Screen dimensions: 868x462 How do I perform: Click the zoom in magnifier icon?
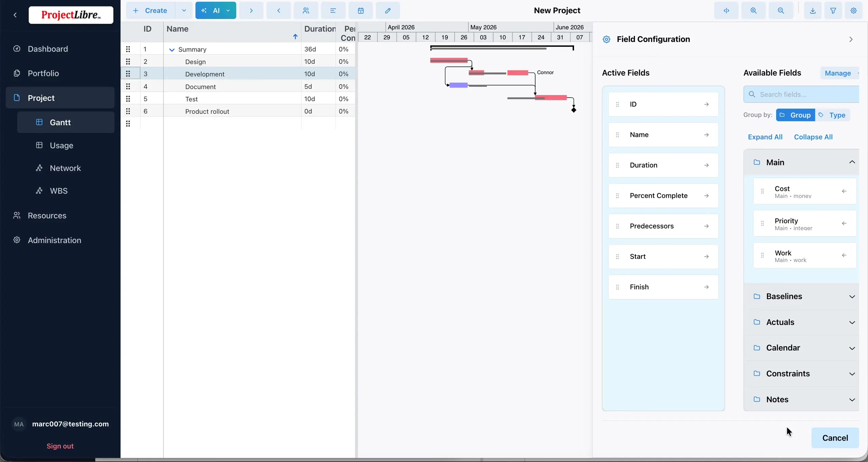[753, 11]
